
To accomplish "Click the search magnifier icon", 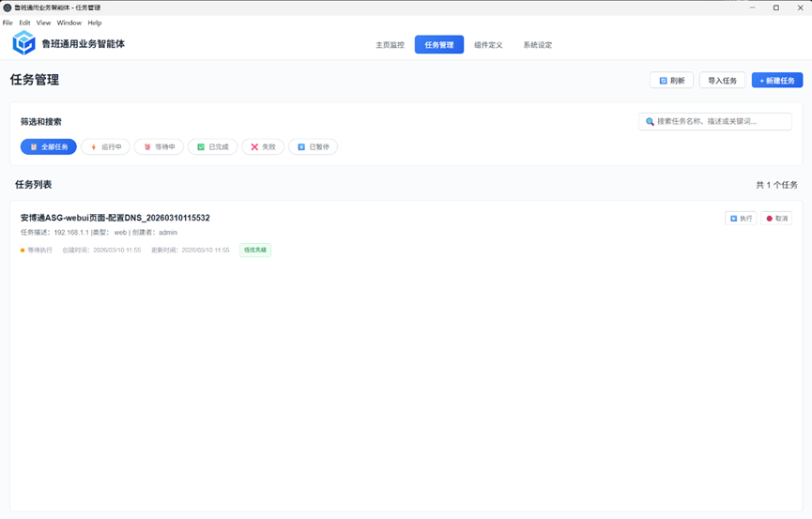I will (650, 122).
